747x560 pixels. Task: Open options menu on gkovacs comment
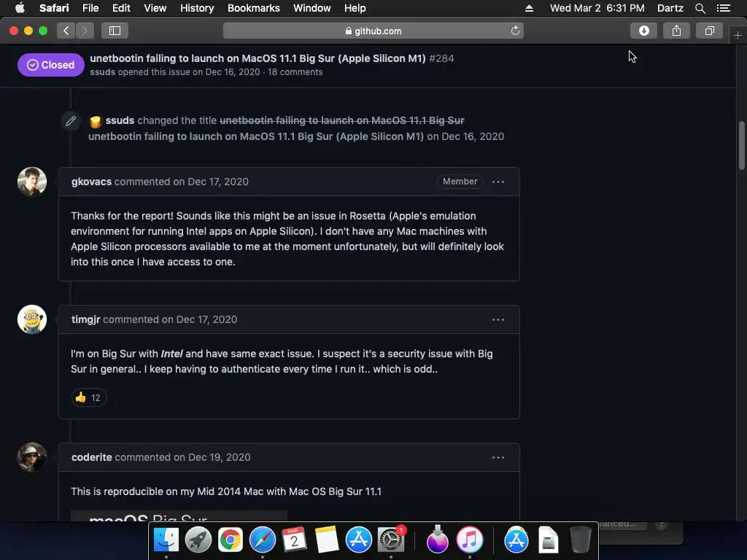coord(498,182)
